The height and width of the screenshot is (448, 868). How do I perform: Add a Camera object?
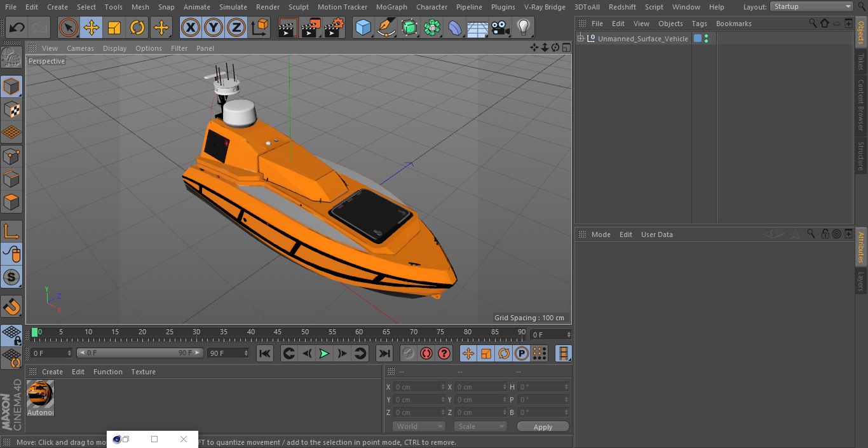501,27
